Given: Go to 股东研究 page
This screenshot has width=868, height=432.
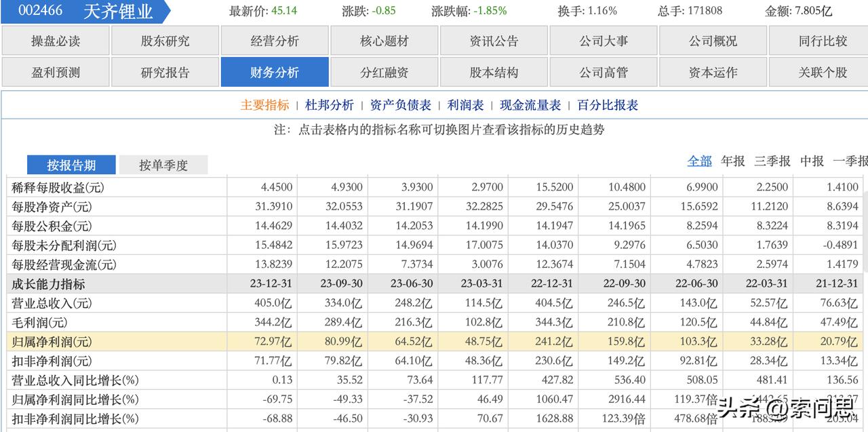Looking at the screenshot, I should pos(165,41).
